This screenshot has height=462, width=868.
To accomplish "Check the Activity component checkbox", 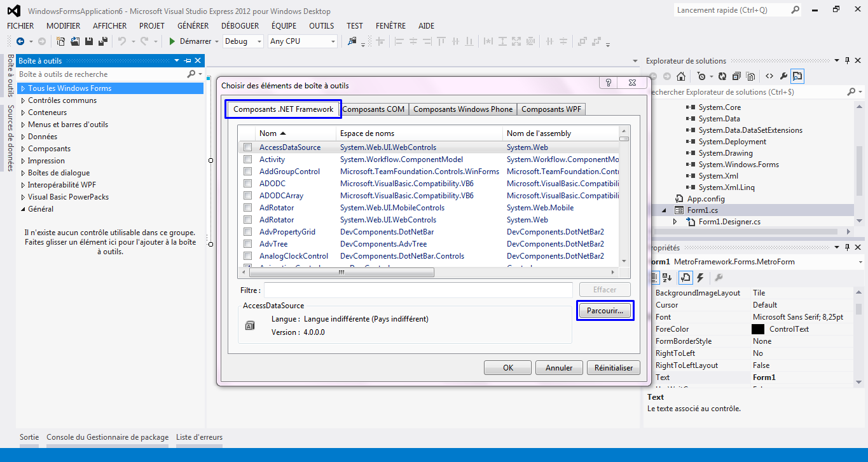I will (x=248, y=160).
